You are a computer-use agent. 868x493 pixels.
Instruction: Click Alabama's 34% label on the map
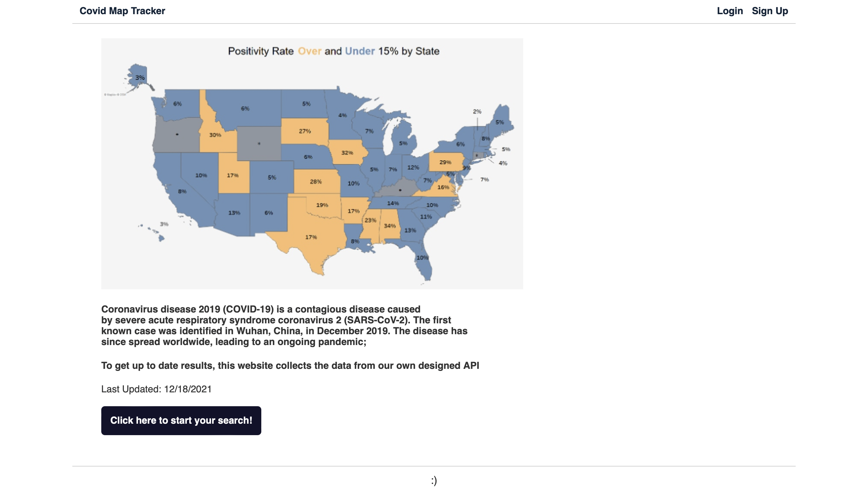click(389, 225)
